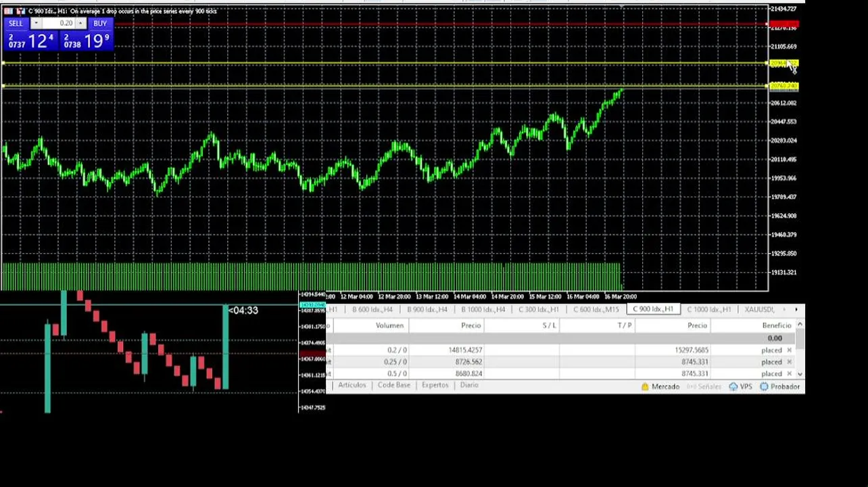Open VPS via its cloud icon
Screen dimensions: 868x487
point(733,387)
